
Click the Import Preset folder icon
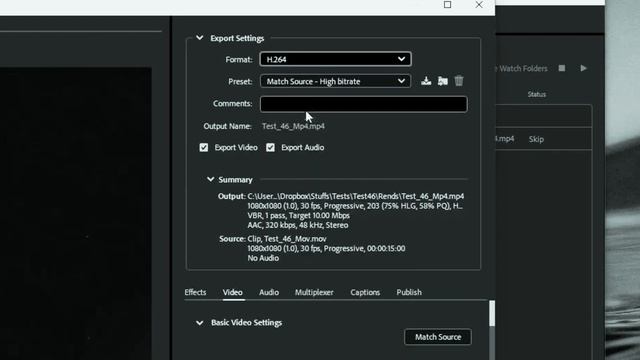pos(442,81)
